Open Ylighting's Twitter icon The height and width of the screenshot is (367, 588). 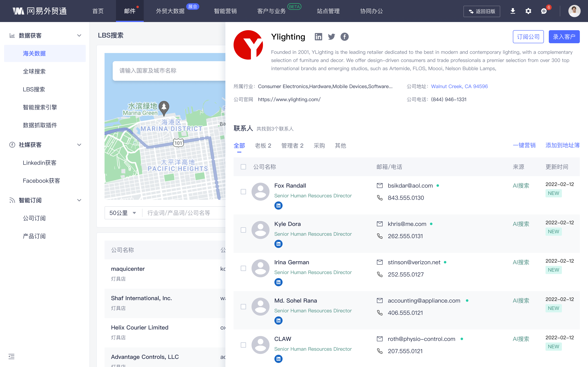coord(331,37)
